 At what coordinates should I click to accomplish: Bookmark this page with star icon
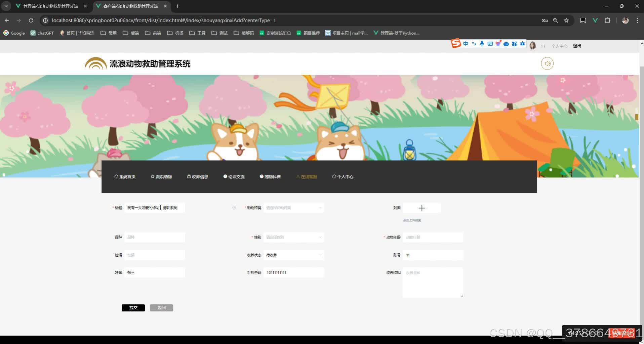click(566, 20)
